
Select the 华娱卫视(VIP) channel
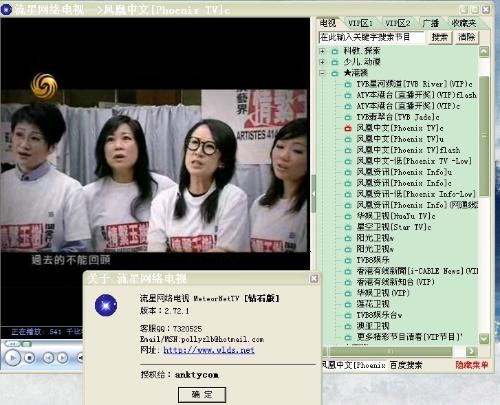point(383,293)
